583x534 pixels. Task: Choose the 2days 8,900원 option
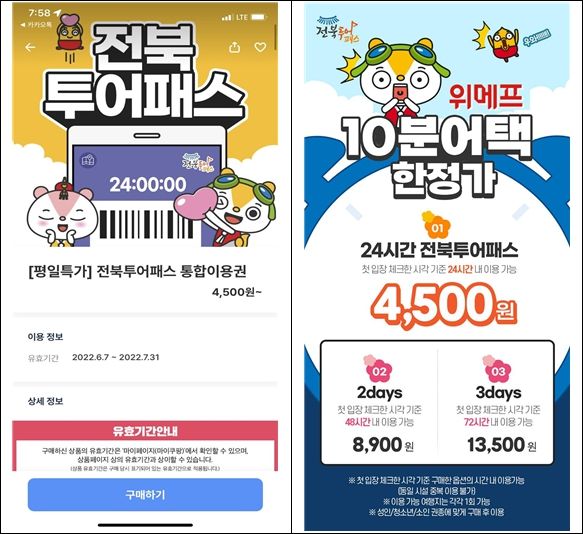[380, 403]
